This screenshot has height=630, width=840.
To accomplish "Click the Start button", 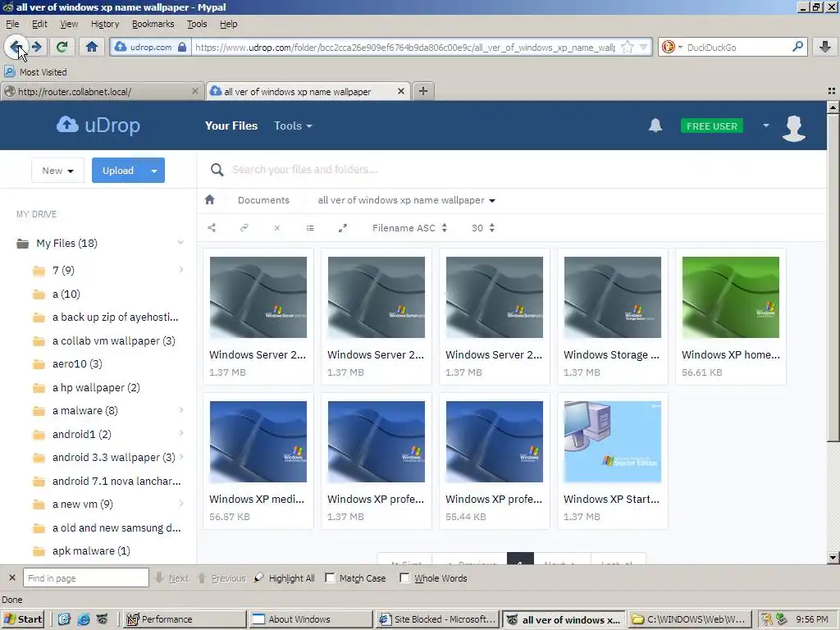I will point(23,619).
